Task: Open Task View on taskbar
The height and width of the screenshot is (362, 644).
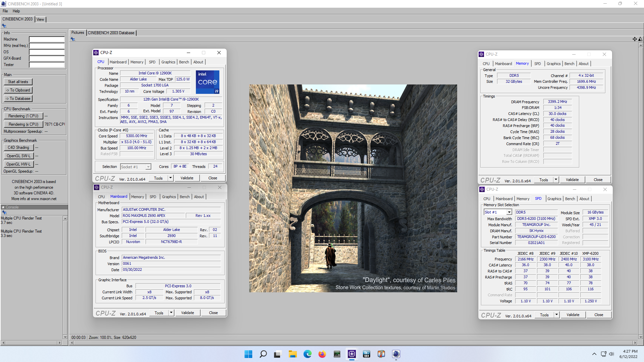Action: coord(277,354)
